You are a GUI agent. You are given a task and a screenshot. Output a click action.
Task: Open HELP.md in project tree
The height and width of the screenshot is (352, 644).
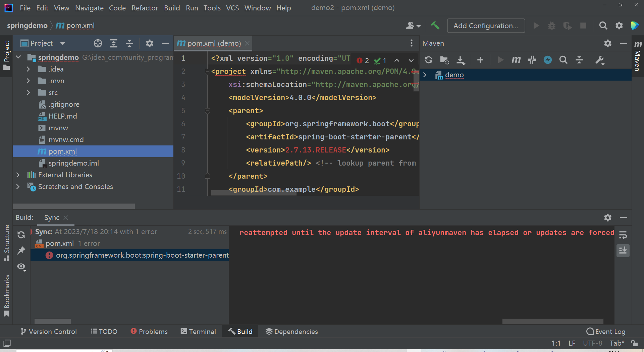63,116
